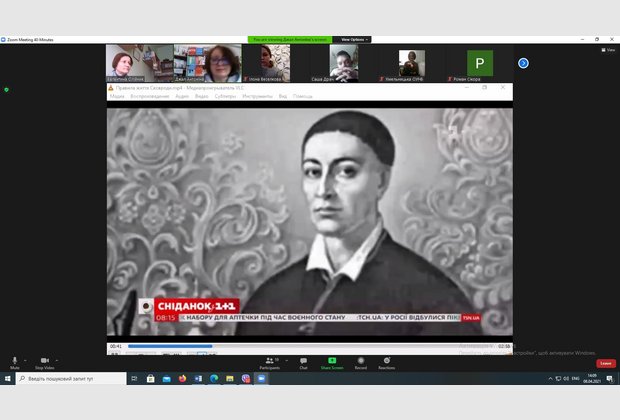Screen dimensions: 620x420
Task: Click the network icon in system tray
Action: pos(558,379)
